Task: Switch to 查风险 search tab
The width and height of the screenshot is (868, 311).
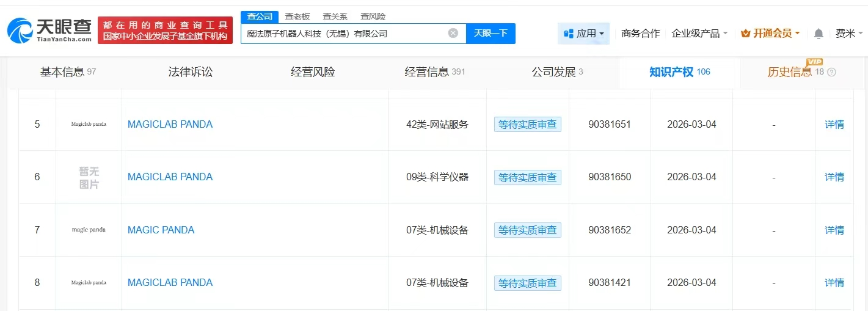Action: pos(373,16)
